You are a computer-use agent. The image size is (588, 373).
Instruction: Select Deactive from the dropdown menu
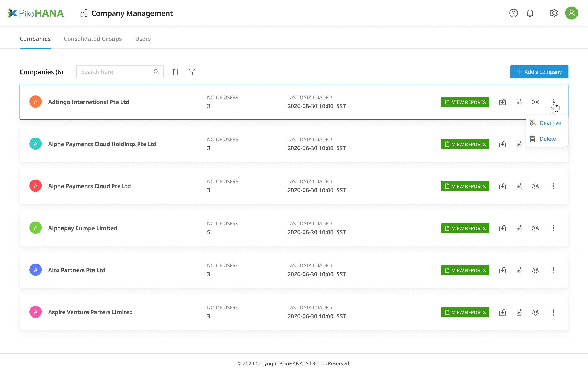pyautogui.click(x=547, y=123)
